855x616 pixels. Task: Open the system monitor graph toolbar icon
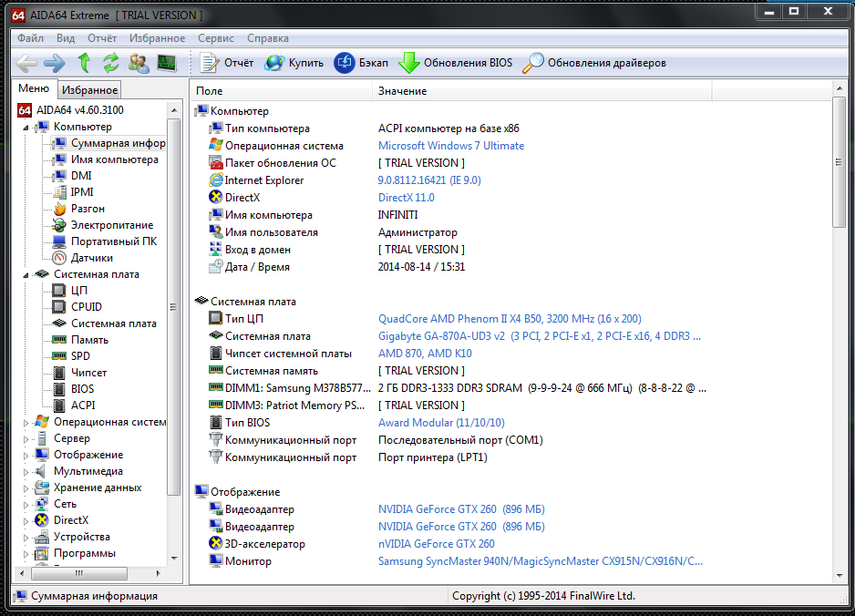click(167, 63)
